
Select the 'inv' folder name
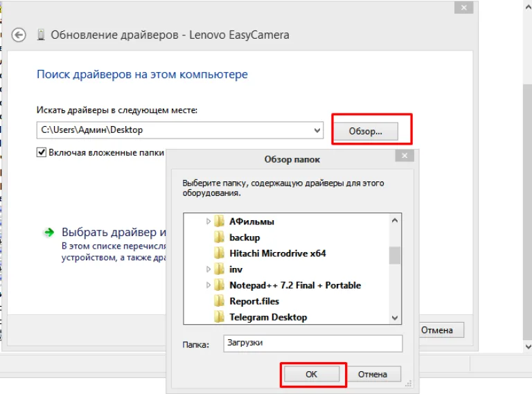click(x=236, y=269)
